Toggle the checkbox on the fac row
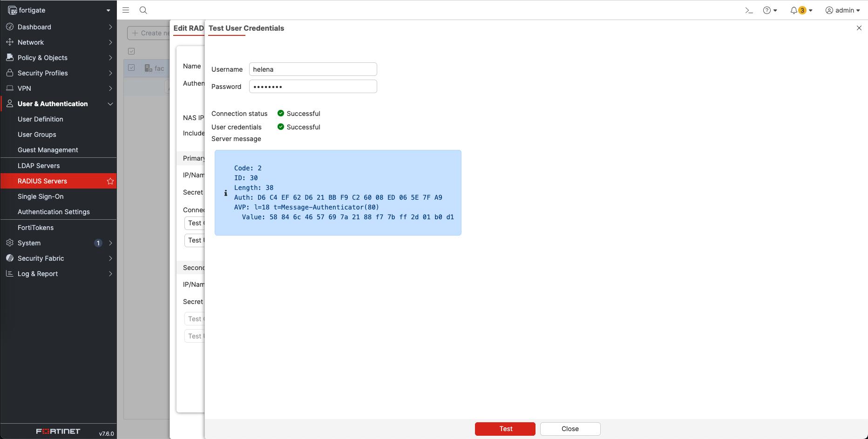This screenshot has height=439, width=868. (x=131, y=68)
